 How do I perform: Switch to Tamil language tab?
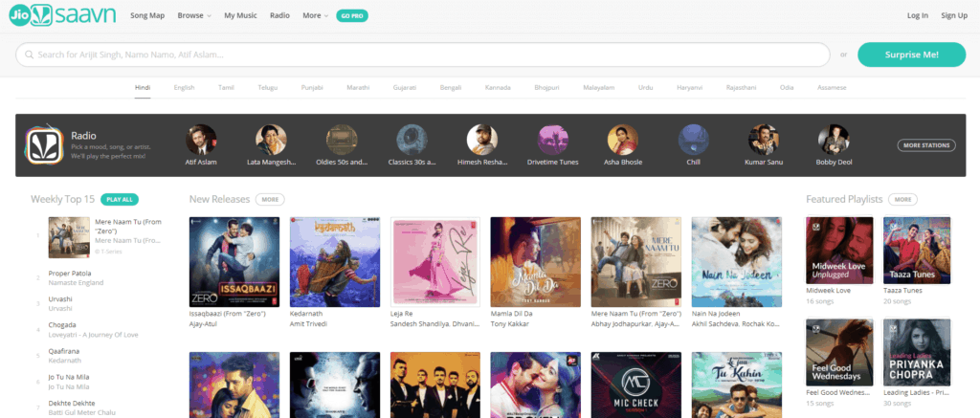(226, 87)
